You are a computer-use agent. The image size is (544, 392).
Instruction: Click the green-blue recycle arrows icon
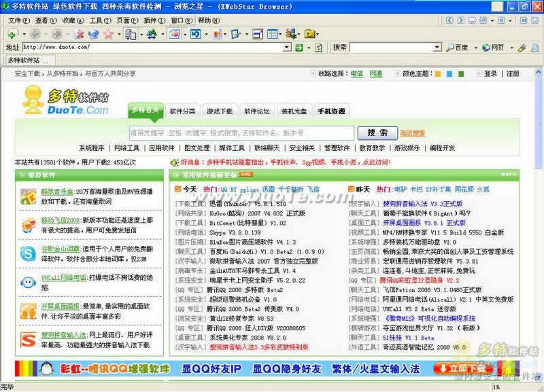[152, 34]
